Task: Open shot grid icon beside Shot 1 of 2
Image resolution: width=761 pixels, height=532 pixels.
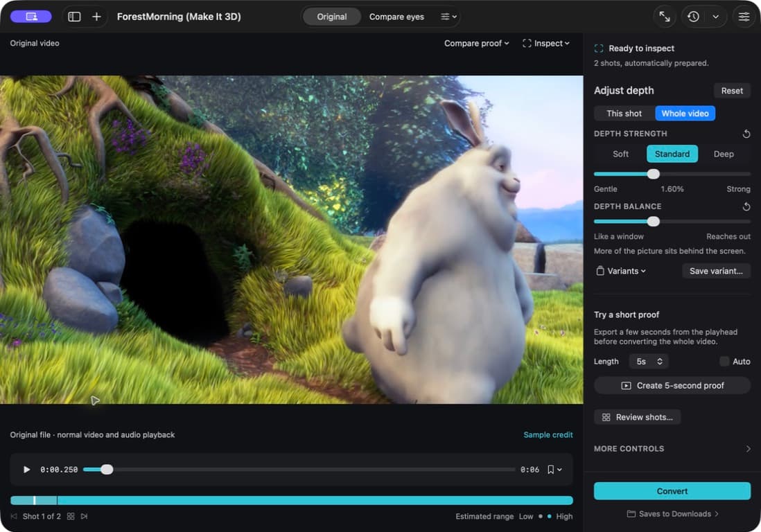Action: [x=71, y=517]
